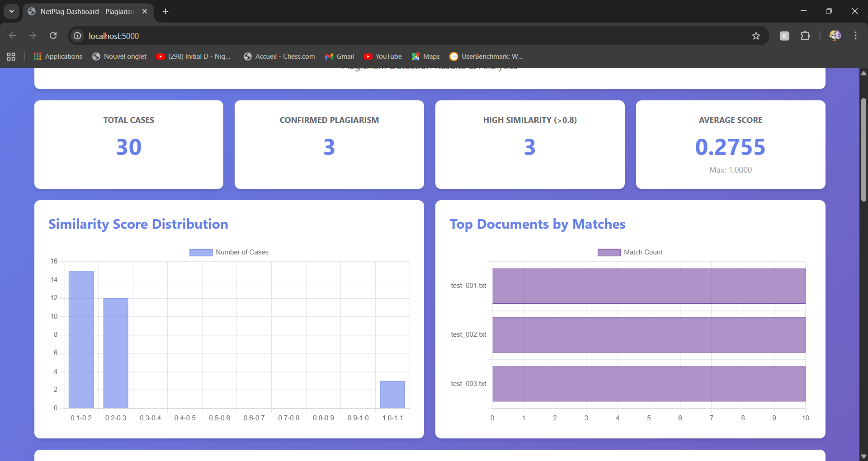The image size is (868, 461).
Task: Open the Extensions puzzle icon
Action: coord(805,36)
